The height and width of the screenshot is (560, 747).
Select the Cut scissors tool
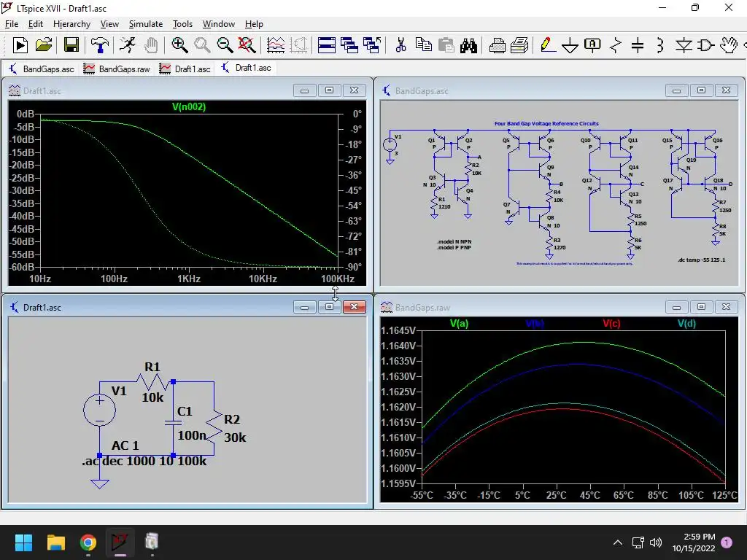coord(400,45)
